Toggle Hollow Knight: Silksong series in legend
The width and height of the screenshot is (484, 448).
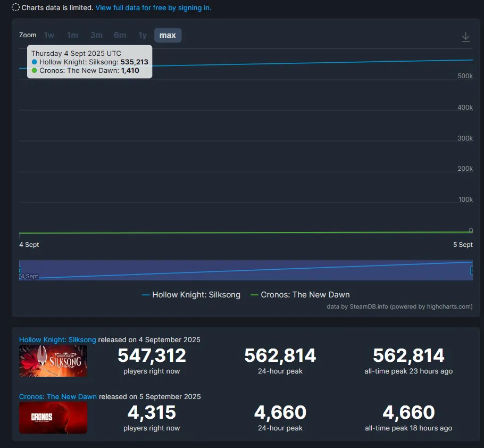[191, 295]
